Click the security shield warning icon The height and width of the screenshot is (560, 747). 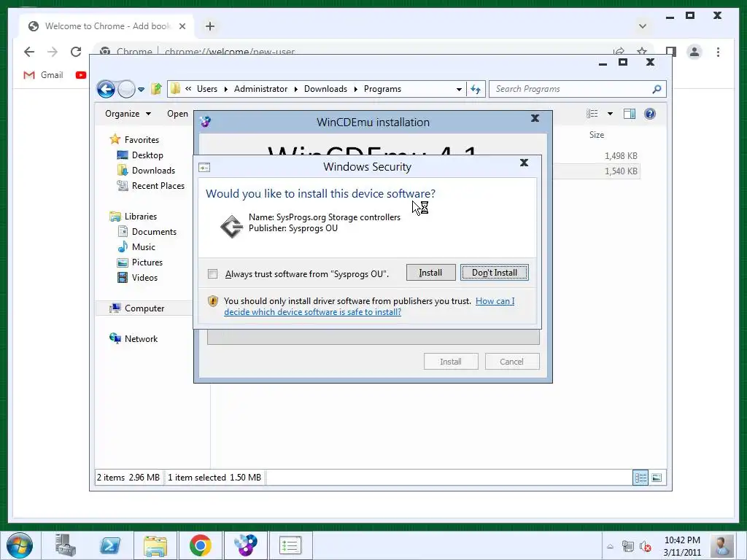point(213,301)
